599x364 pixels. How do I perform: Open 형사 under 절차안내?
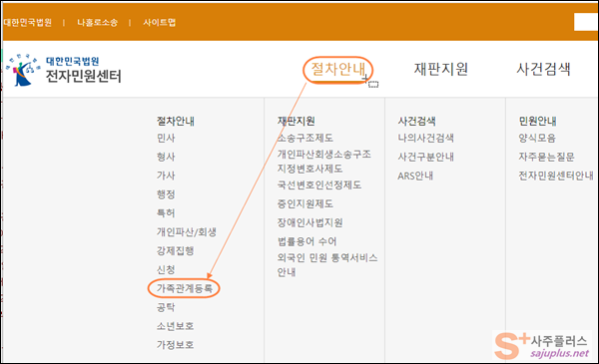point(166,157)
